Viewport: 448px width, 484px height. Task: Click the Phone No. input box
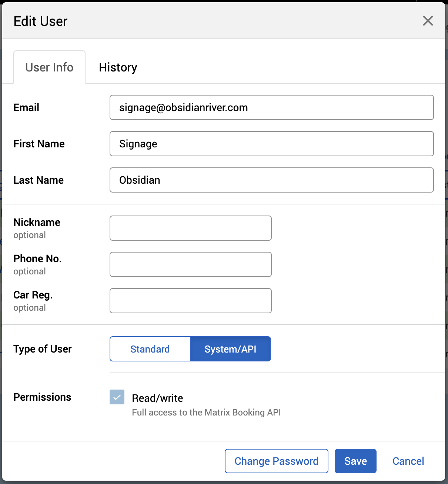pos(190,264)
